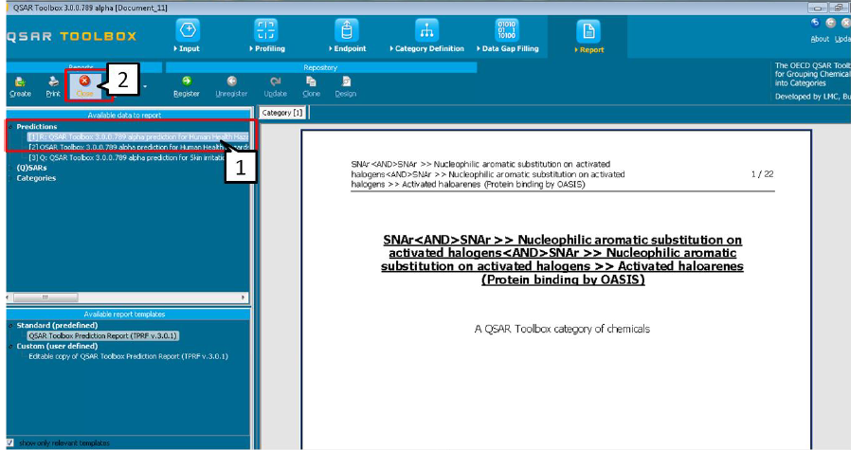
Task: Open the Profiling stage icon
Action: coord(265,30)
